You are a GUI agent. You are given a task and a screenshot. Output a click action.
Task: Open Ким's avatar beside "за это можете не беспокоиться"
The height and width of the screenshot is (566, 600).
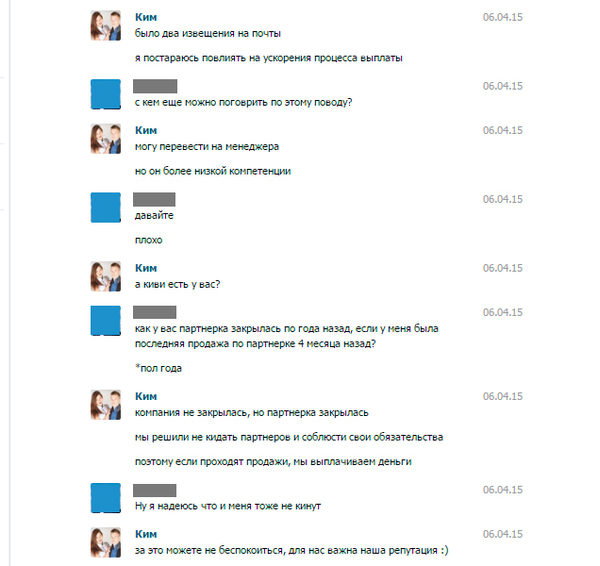(x=106, y=542)
